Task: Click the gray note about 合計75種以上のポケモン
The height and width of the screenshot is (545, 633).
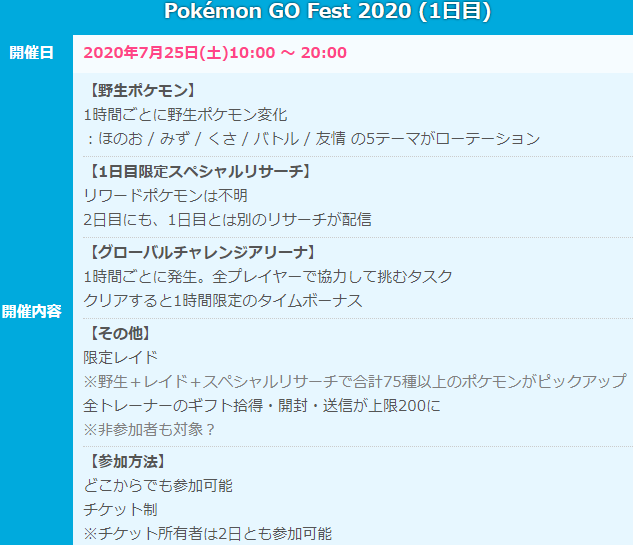Action: [x=355, y=382]
